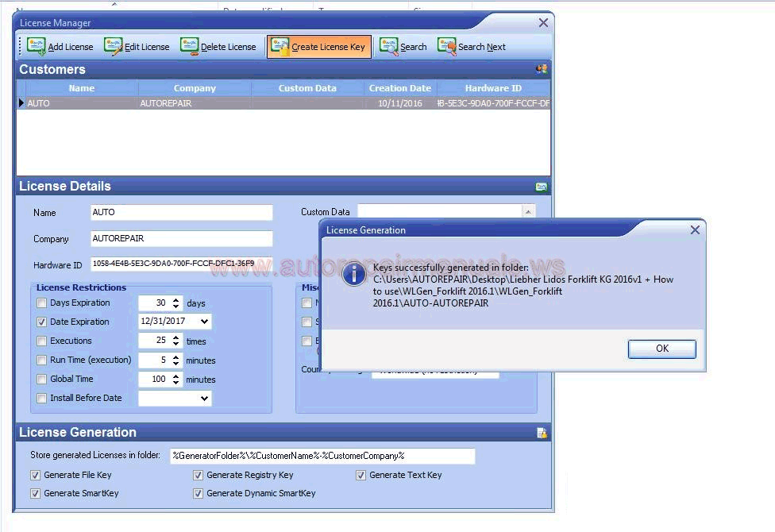Click the Customers panel header icon
This screenshot has width=775, height=532.
(x=542, y=69)
